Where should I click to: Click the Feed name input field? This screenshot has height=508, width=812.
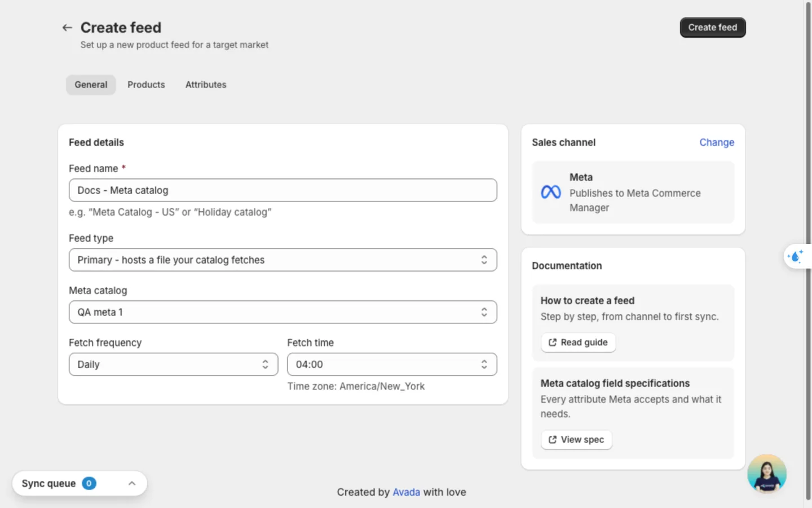coord(283,190)
